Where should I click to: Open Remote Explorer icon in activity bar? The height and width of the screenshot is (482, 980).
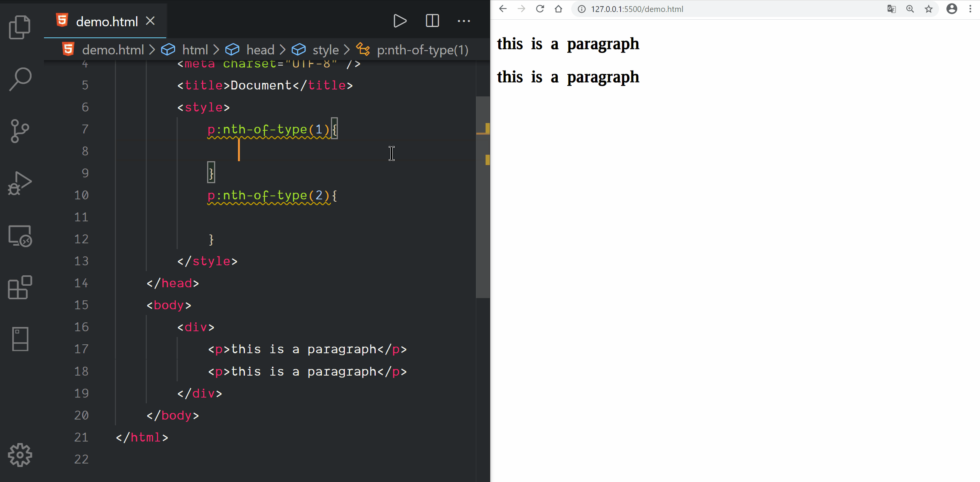tap(20, 236)
